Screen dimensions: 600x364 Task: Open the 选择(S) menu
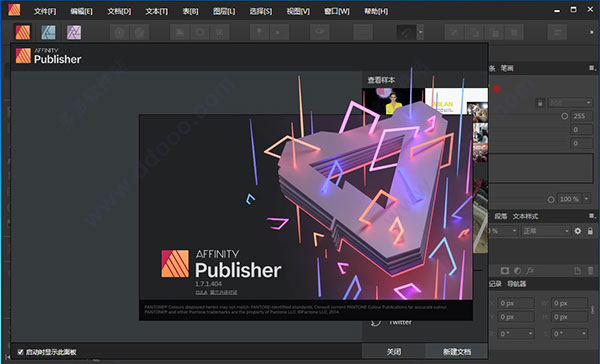point(261,11)
